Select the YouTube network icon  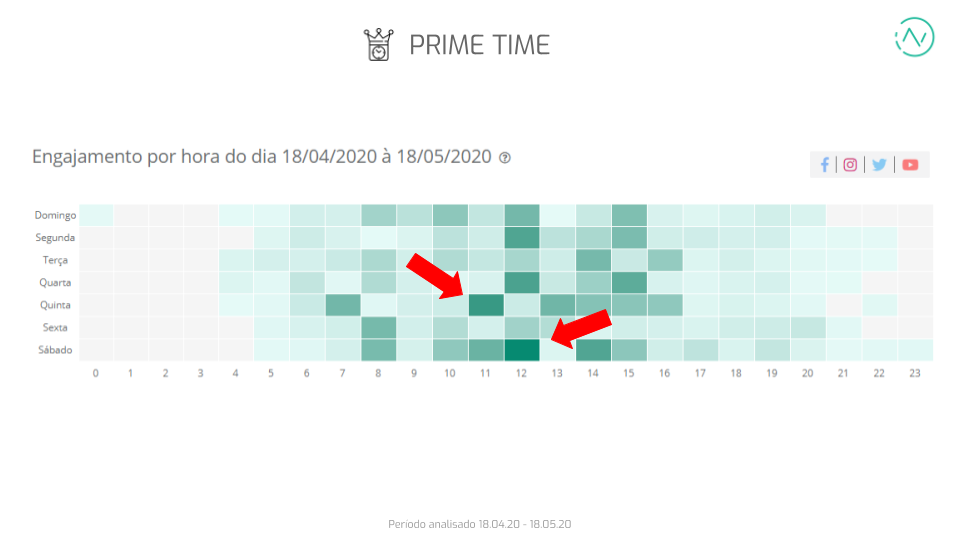pos(910,165)
